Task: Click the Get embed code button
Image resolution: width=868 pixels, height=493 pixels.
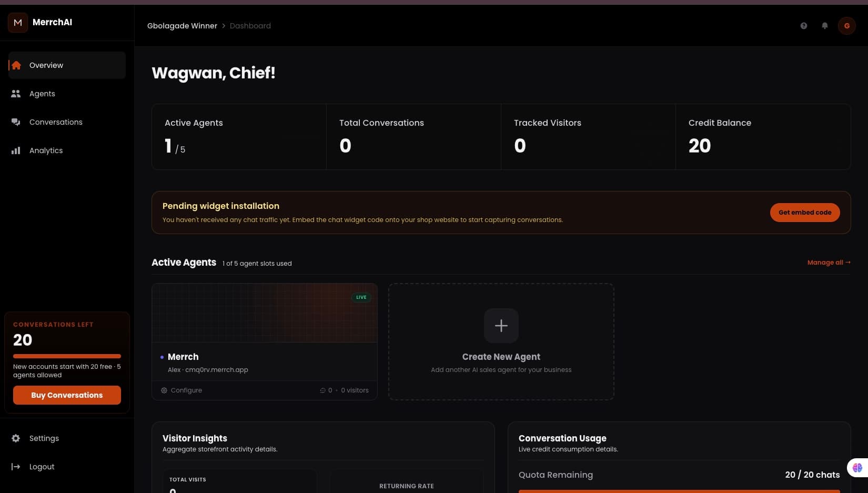Action: tap(805, 213)
